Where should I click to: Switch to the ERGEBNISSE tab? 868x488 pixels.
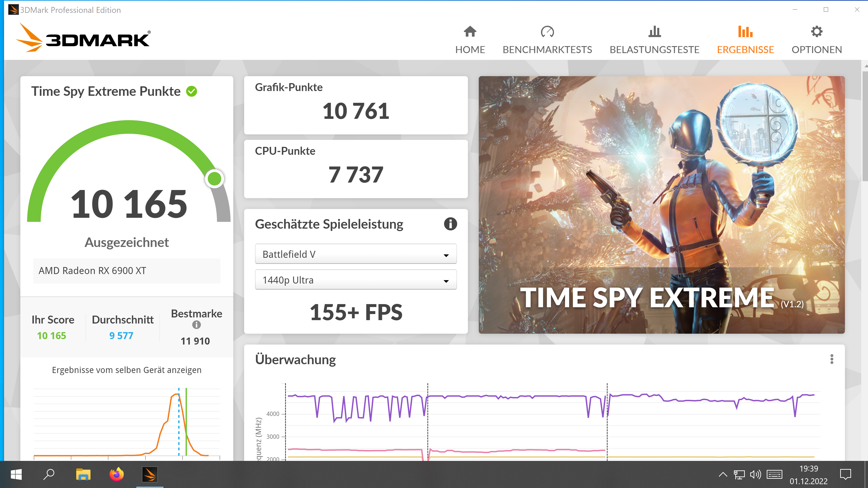point(745,50)
